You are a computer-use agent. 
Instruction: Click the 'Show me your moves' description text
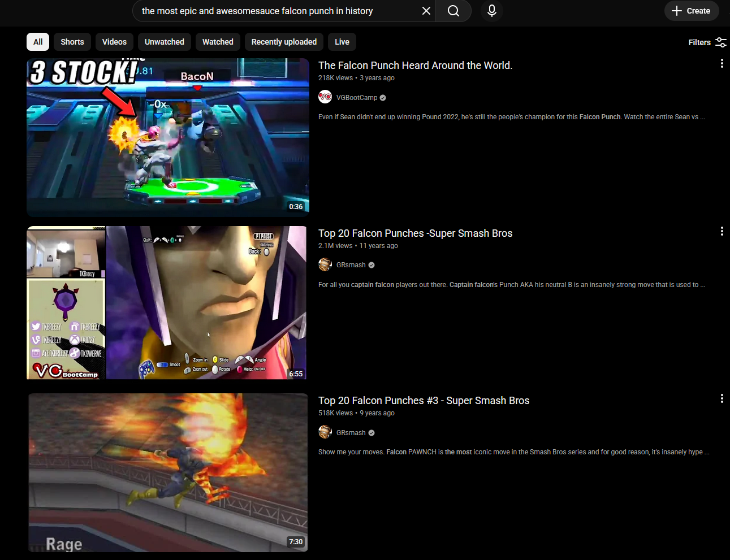pos(514,452)
